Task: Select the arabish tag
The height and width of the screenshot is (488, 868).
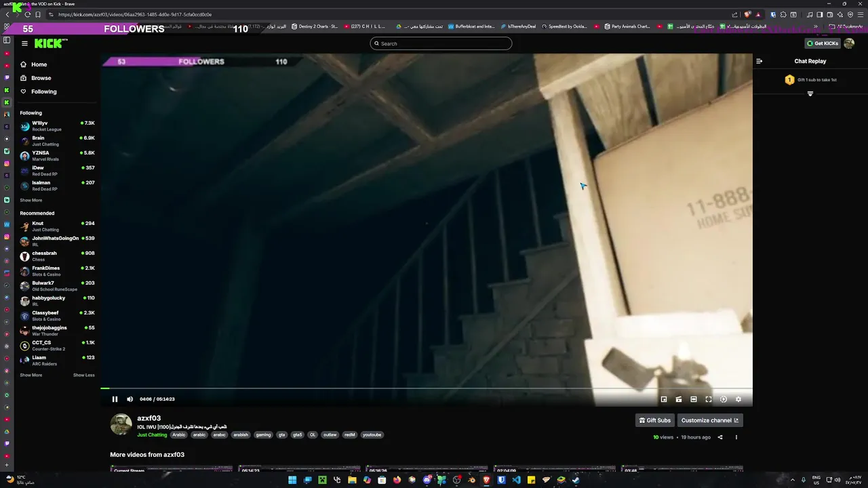Action: (241, 435)
